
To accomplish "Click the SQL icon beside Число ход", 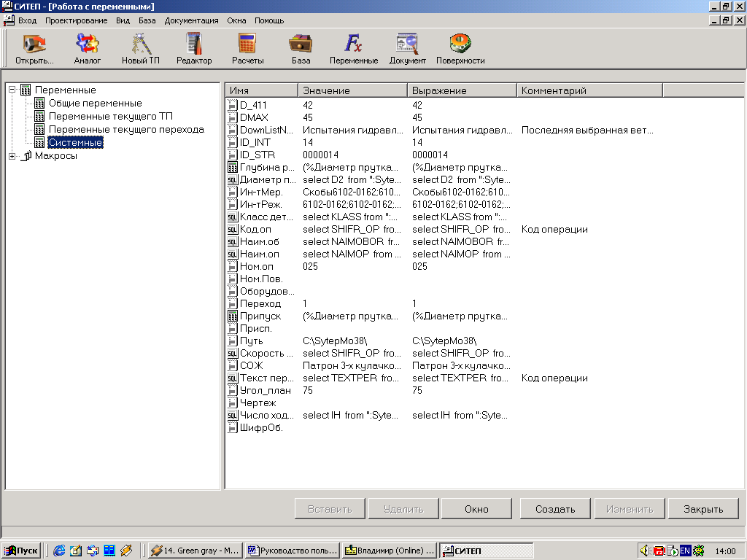I will [x=233, y=415].
